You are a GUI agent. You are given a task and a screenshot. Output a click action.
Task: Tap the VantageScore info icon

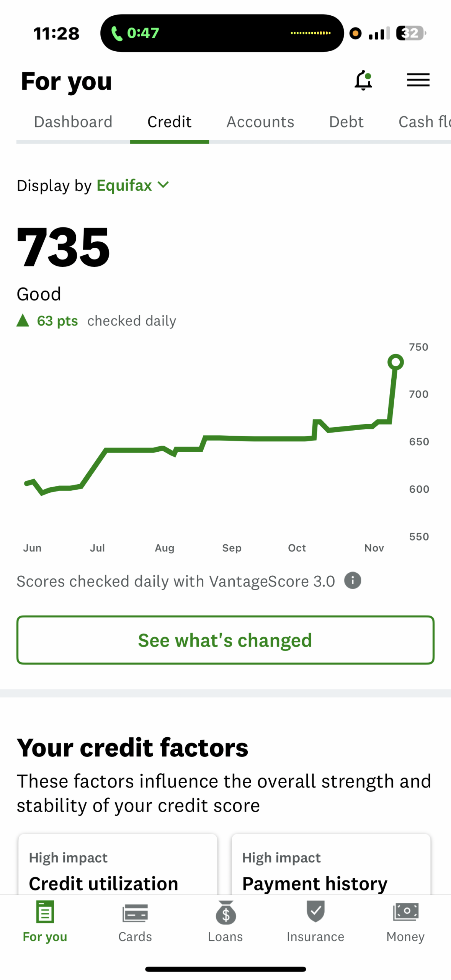pyautogui.click(x=353, y=580)
